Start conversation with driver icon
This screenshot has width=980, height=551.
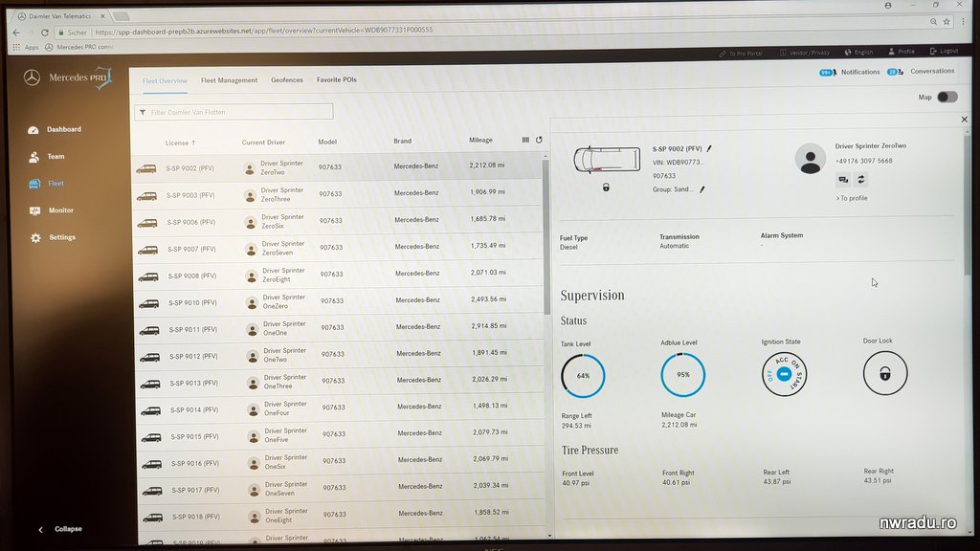coord(843,180)
